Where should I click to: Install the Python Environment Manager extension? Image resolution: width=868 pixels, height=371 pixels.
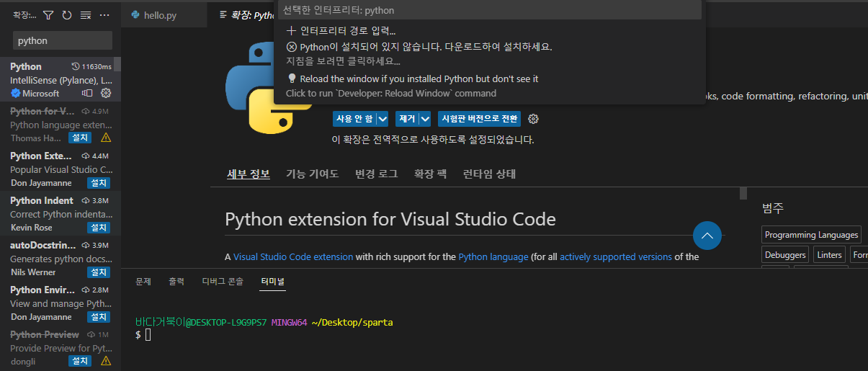(x=99, y=317)
